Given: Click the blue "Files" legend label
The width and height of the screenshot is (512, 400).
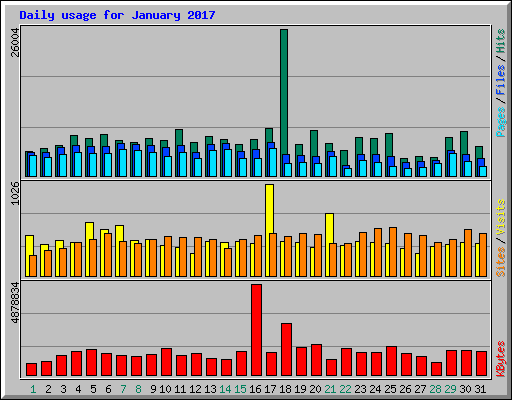Looking at the screenshot, I should coord(501,80).
